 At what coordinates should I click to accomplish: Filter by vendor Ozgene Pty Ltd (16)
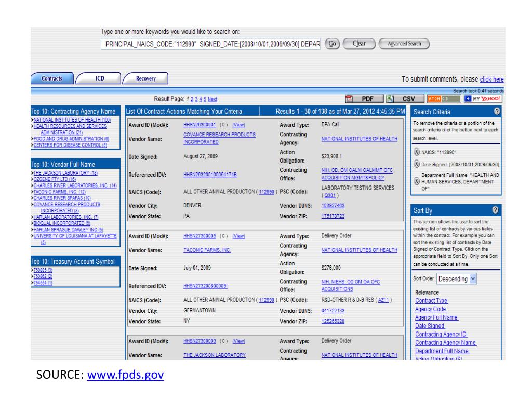[x=55, y=179]
